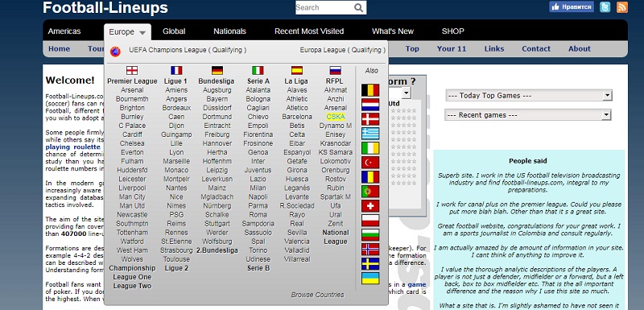
Task: Click the Facebook Like button
Action: coord(572,6)
